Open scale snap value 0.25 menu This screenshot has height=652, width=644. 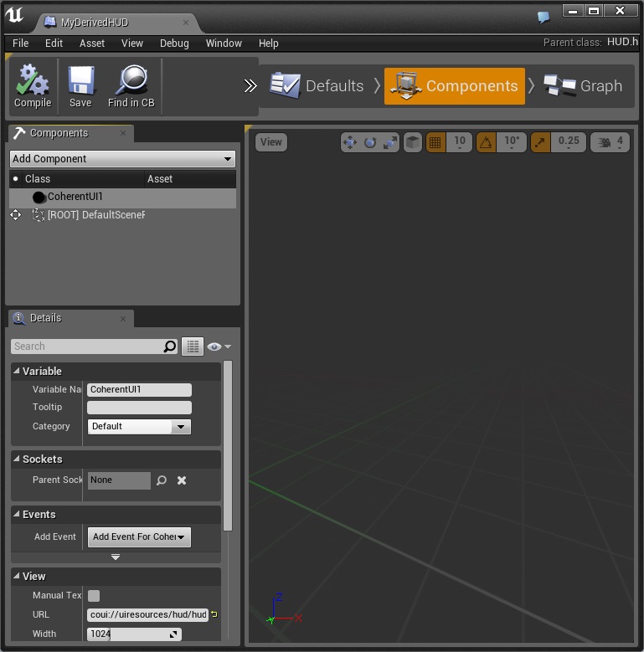click(x=569, y=142)
